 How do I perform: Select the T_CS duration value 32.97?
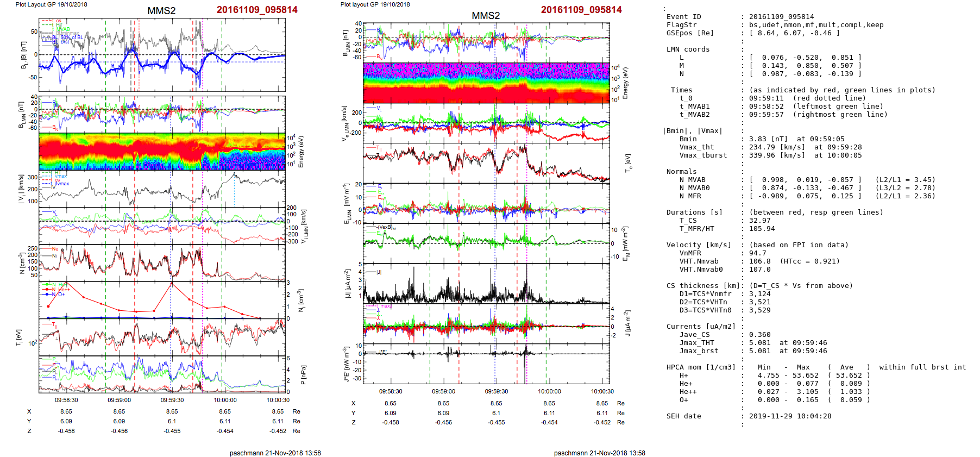coord(759,221)
